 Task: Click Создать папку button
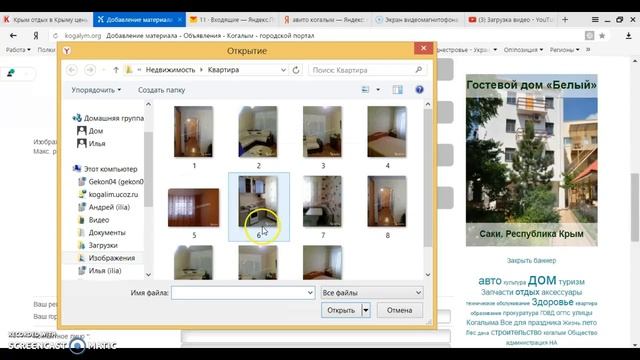pyautogui.click(x=161, y=90)
